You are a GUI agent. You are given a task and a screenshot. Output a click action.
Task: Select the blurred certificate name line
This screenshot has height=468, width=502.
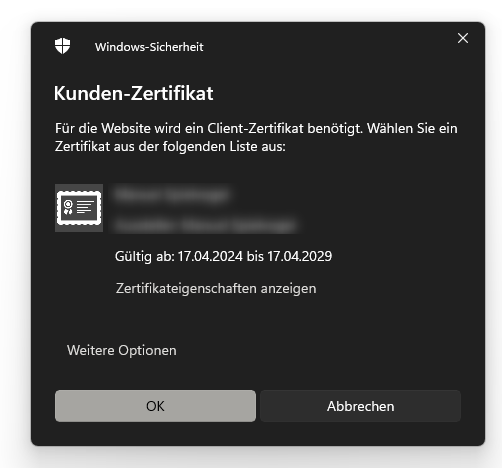[x=172, y=194]
